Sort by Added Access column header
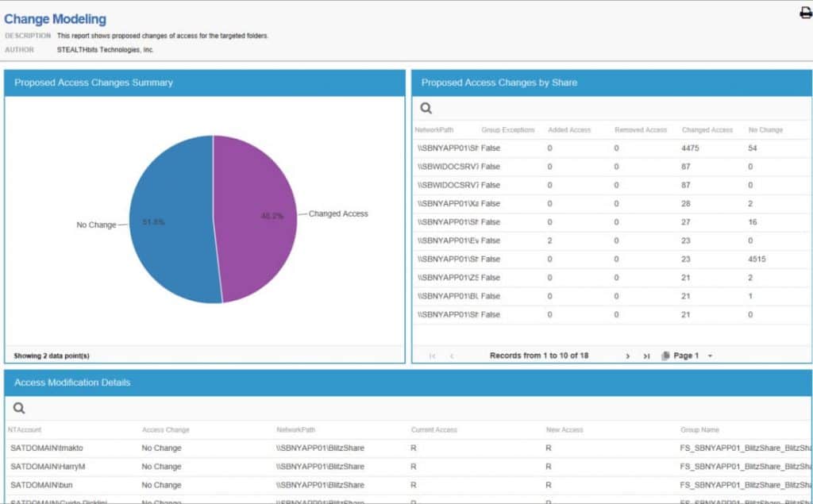 pyautogui.click(x=569, y=129)
